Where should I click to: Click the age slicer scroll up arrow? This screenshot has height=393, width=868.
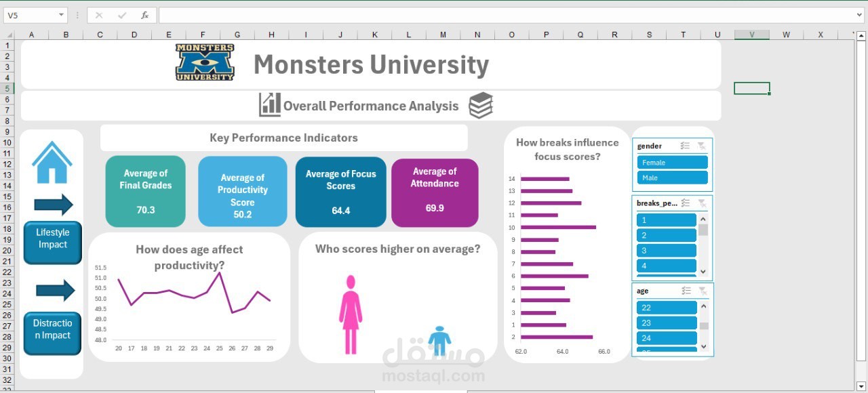[704, 305]
